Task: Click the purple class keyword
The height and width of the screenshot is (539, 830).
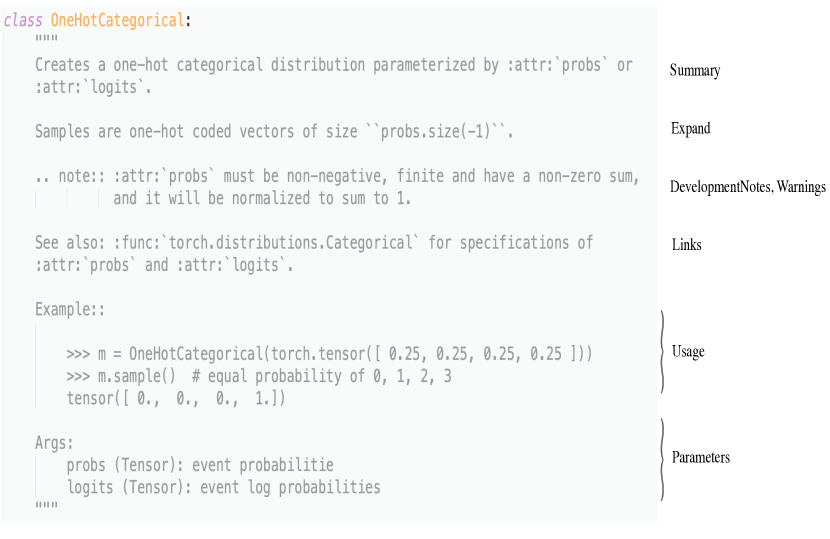Action: point(23,20)
